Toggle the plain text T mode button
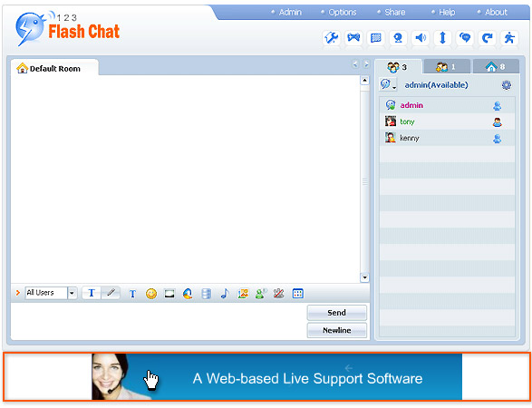Screen dimensions: 532x408 pos(92,293)
